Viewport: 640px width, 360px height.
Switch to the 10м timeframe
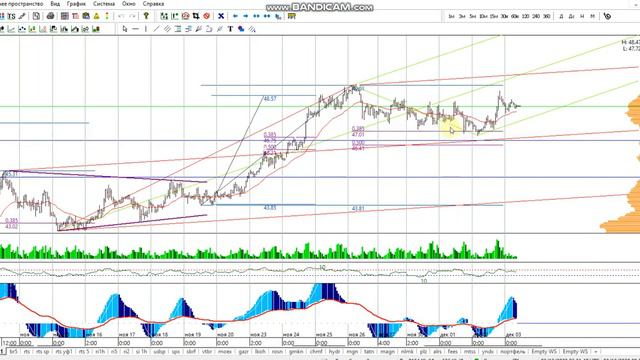483,16
